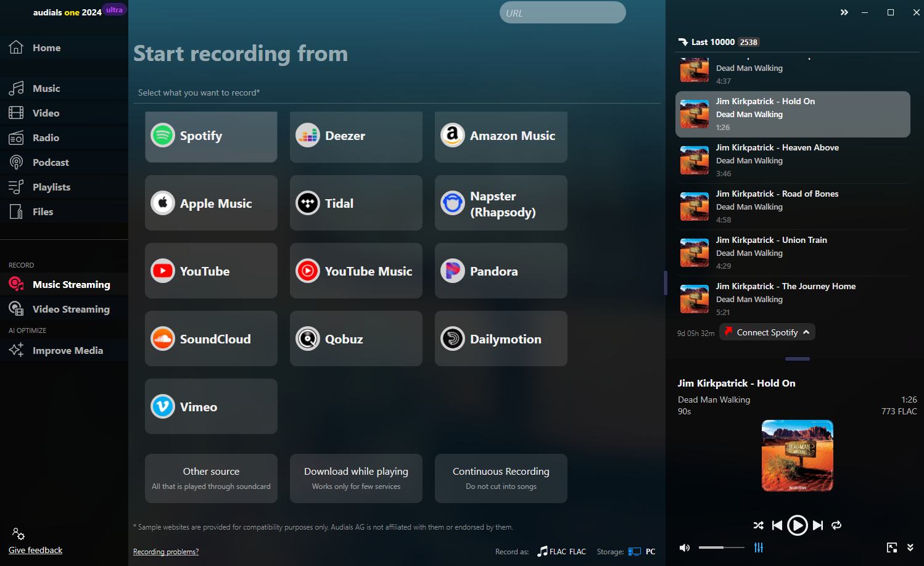924x566 pixels.
Task: Select the Improve Media AI icon
Action: [x=17, y=350]
